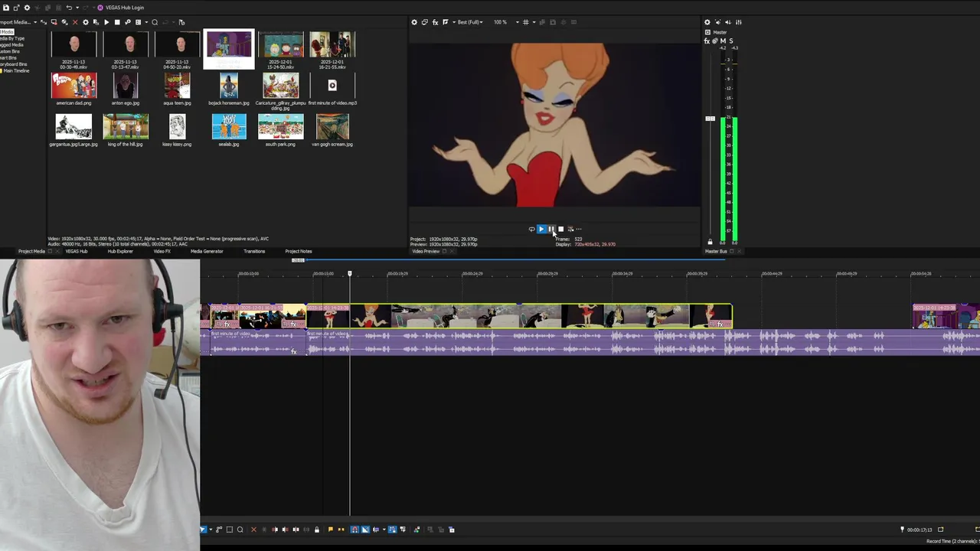The image size is (980, 551).
Task: Open the Project Notes tab
Action: coord(299,251)
